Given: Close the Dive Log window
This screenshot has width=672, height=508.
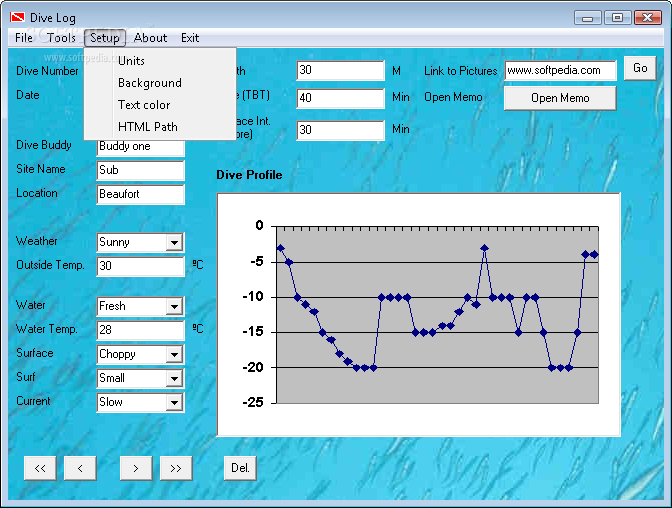Looking at the screenshot, I should coord(648,18).
